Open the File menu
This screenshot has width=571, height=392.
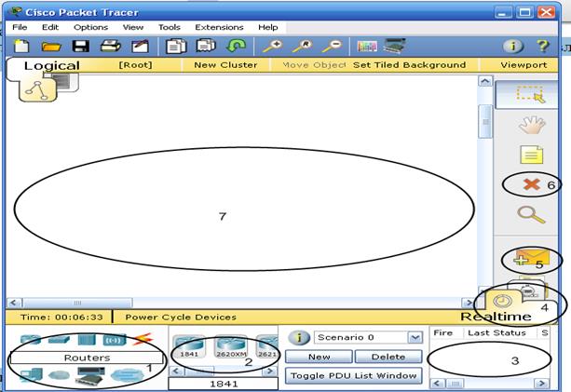point(20,27)
